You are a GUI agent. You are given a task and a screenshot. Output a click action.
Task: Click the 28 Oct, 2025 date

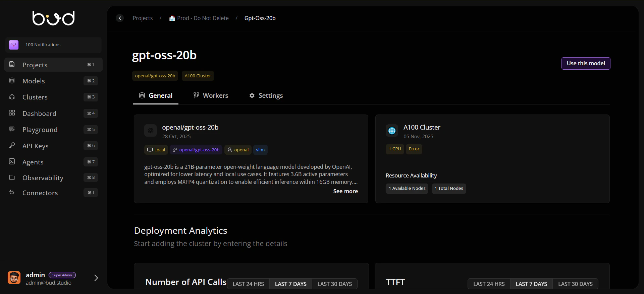tap(176, 137)
